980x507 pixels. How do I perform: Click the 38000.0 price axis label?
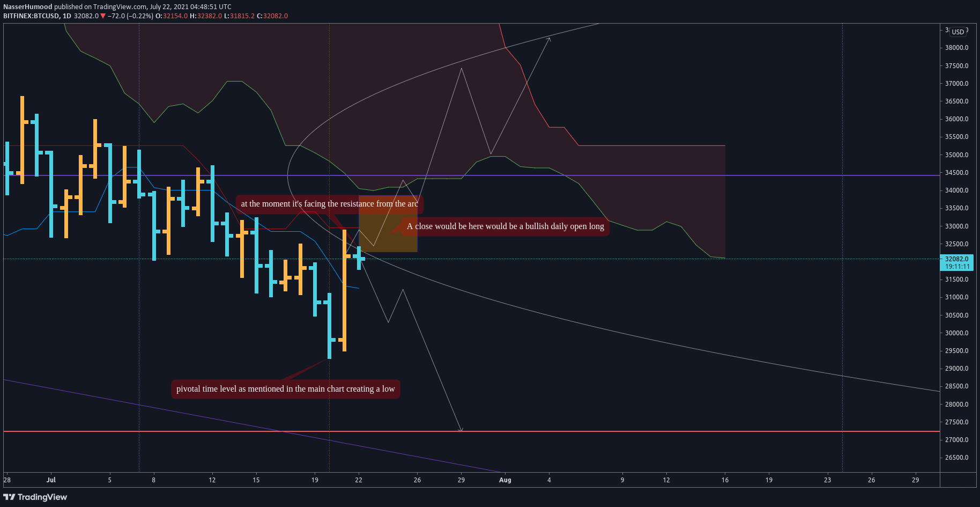957,48
